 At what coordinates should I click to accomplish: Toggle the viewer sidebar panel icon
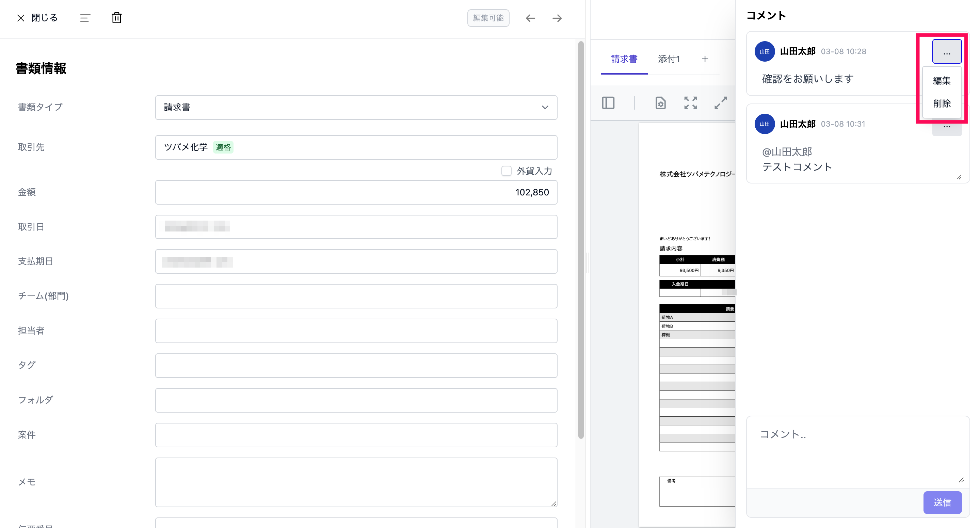click(608, 103)
